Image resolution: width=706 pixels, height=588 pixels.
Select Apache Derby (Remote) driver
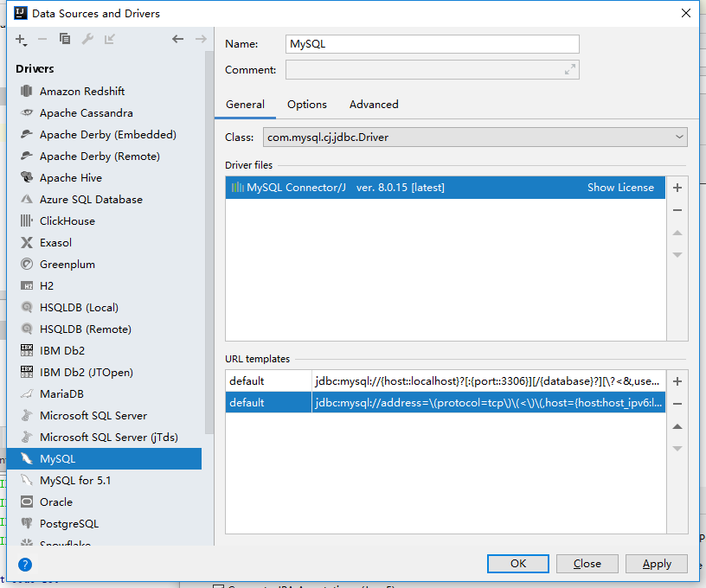105,157
